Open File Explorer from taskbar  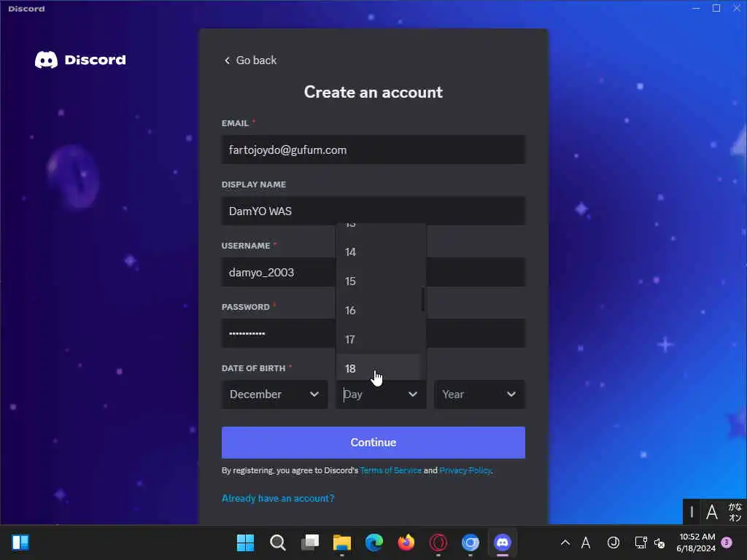coord(341,542)
